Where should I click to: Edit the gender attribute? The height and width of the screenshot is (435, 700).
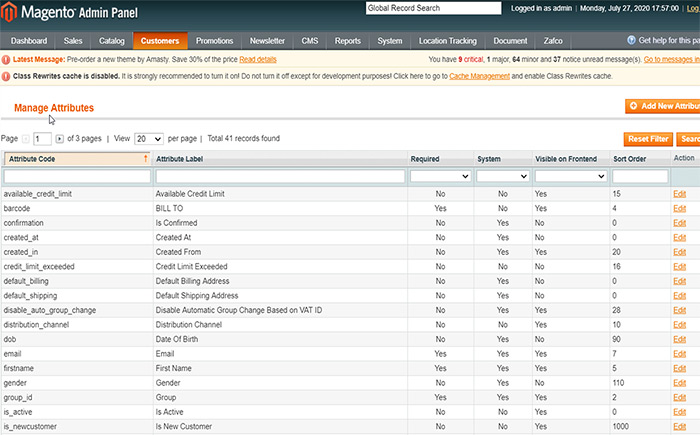679,383
